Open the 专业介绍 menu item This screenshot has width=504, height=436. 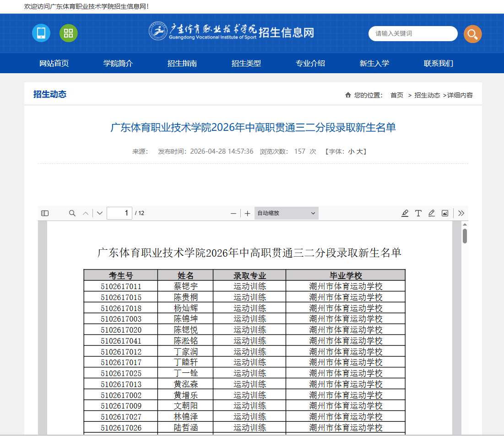point(310,63)
